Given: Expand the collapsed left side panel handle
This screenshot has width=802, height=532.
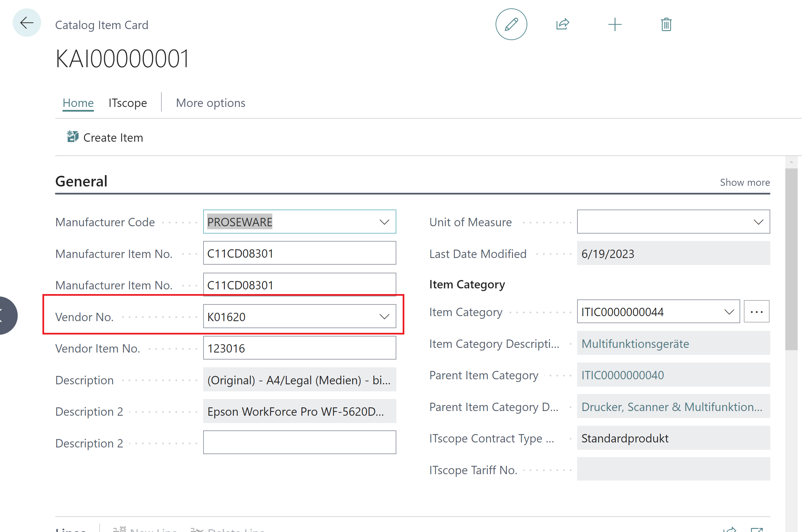Looking at the screenshot, I should point(7,315).
